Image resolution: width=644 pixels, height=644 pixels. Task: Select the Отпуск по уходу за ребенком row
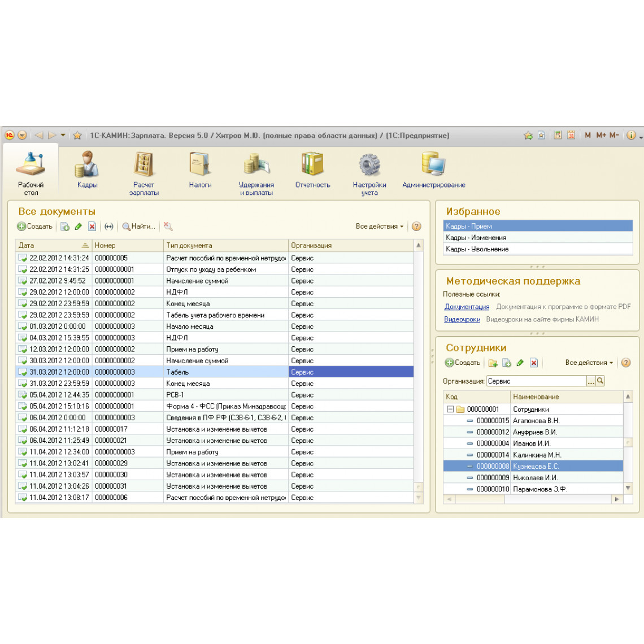(x=215, y=269)
